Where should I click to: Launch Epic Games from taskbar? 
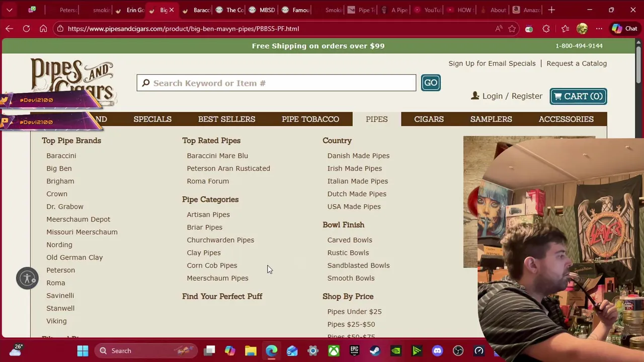coord(354,351)
